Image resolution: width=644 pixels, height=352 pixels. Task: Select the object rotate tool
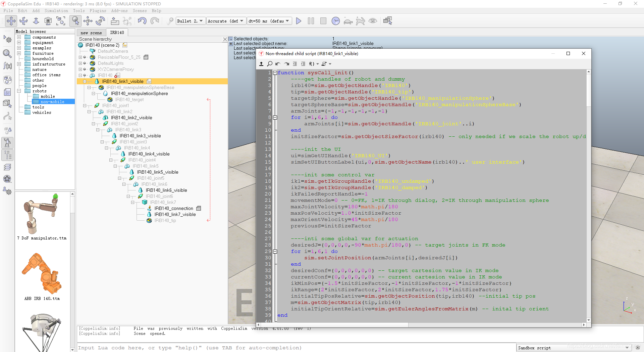(x=100, y=21)
